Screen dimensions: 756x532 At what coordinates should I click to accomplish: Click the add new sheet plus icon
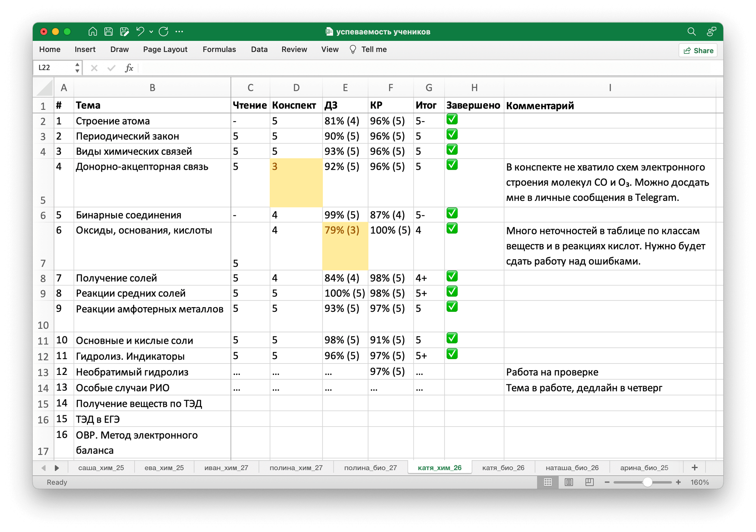pos(695,467)
